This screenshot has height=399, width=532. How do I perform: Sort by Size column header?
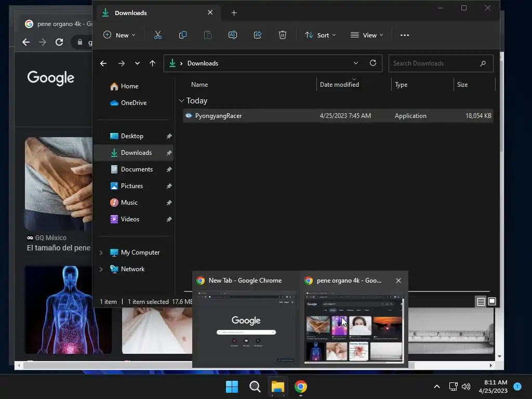coord(462,85)
